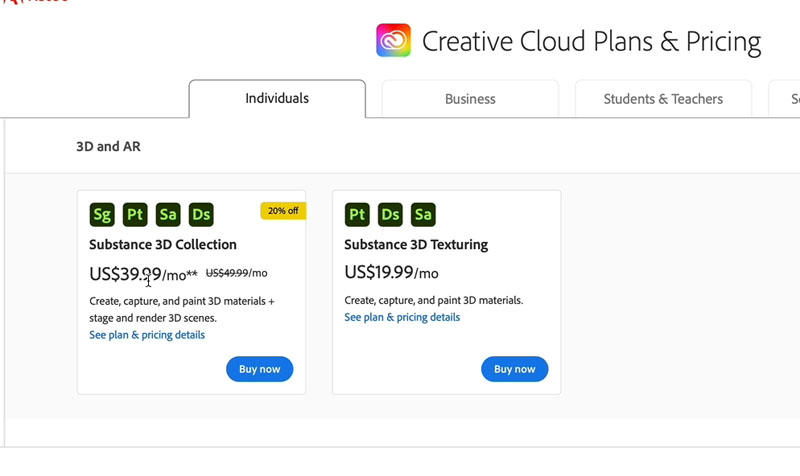Click the Ds icon in Substance 3D Texturing
The image size is (800, 476).
(x=390, y=215)
